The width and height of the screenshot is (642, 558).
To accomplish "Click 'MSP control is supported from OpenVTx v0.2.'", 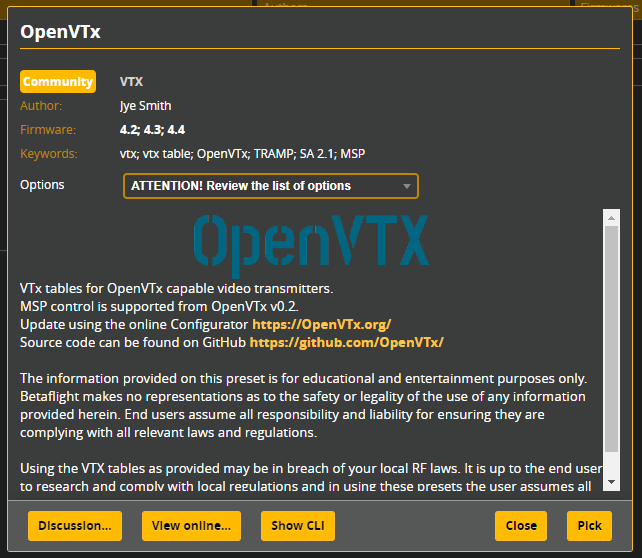I will point(159,307).
